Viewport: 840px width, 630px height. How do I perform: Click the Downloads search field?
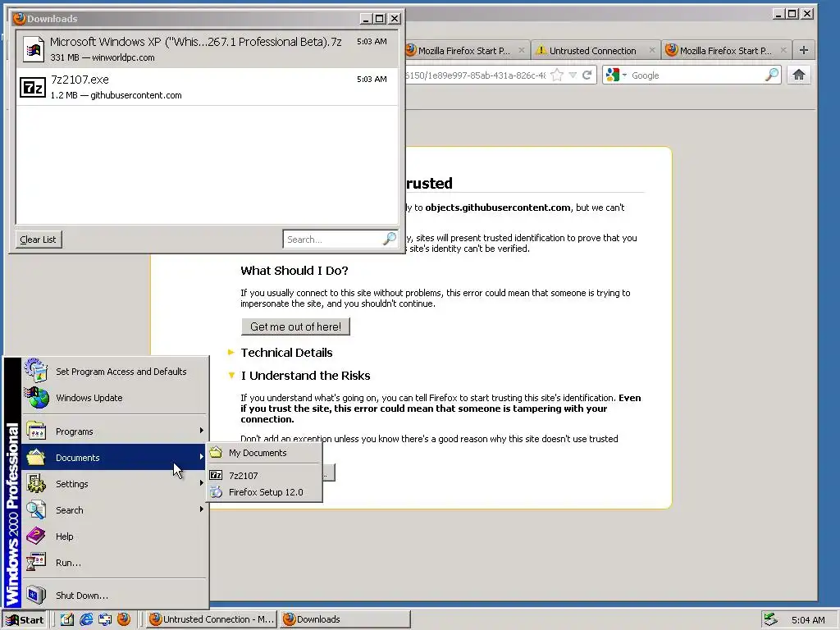[332, 239]
